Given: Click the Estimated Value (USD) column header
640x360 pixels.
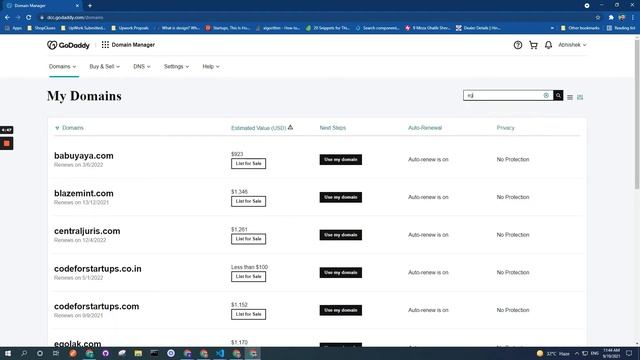Looking at the screenshot, I should point(258,128).
